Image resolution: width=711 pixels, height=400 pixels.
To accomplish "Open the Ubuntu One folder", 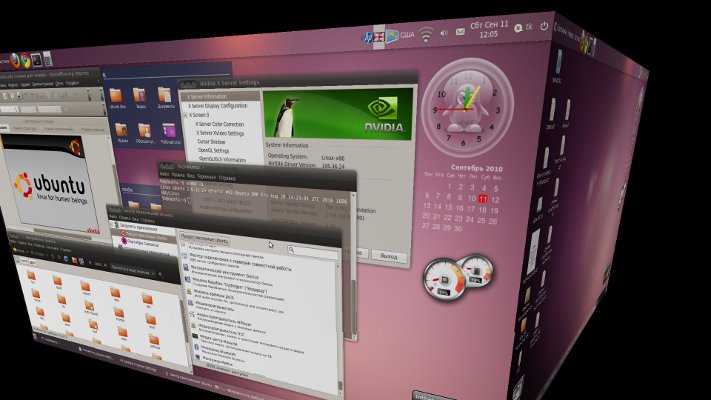I will (117, 98).
